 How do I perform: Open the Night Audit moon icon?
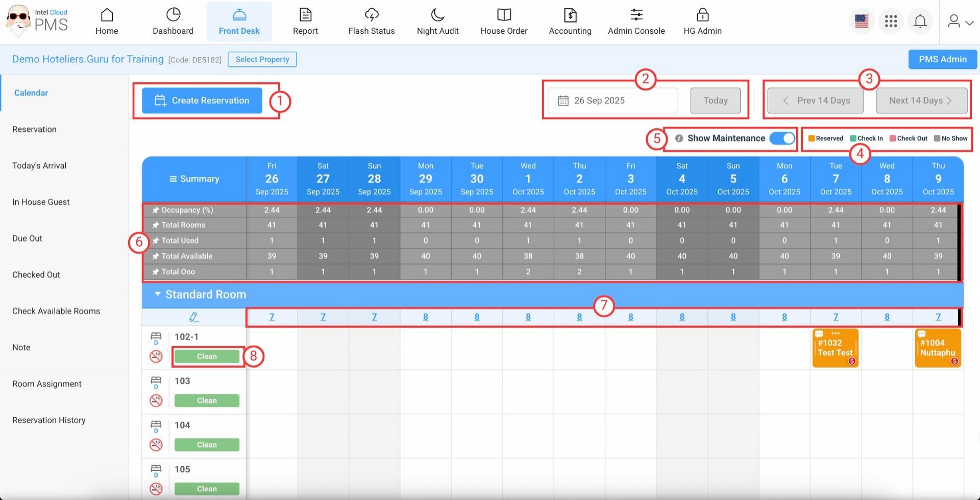[437, 15]
